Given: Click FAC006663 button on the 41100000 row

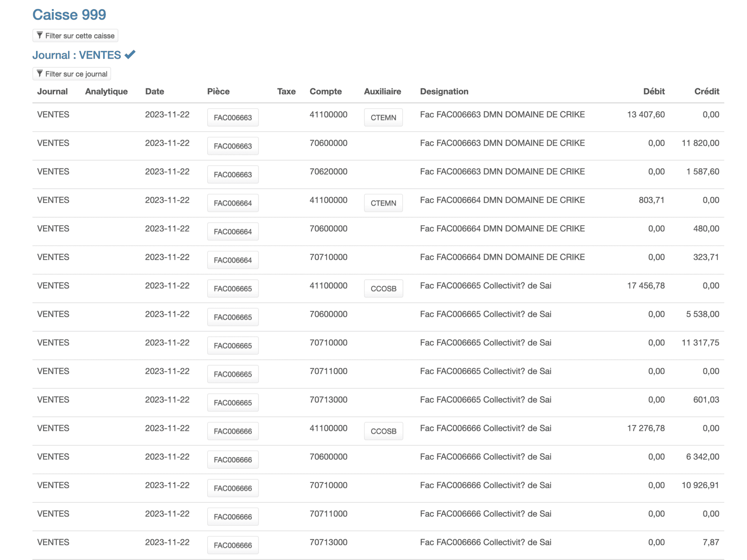Looking at the screenshot, I should tap(233, 117).
